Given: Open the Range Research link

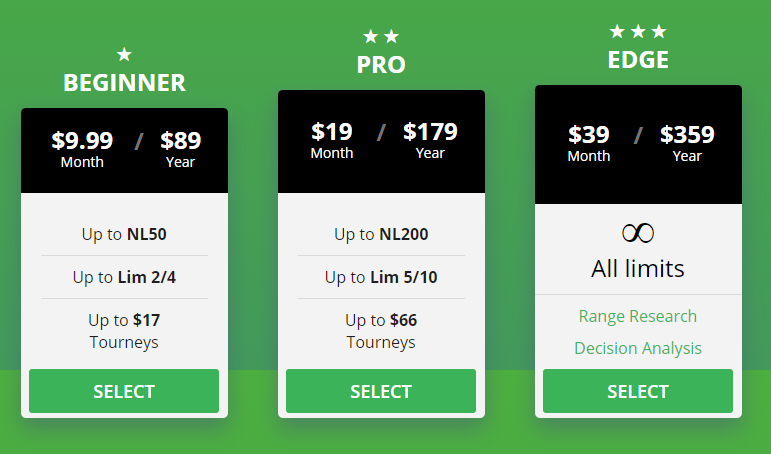Looking at the screenshot, I should 638,316.
